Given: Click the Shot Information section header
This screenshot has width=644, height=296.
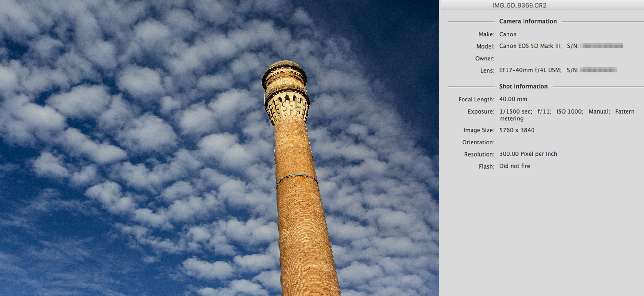Looking at the screenshot, I should 523,86.
